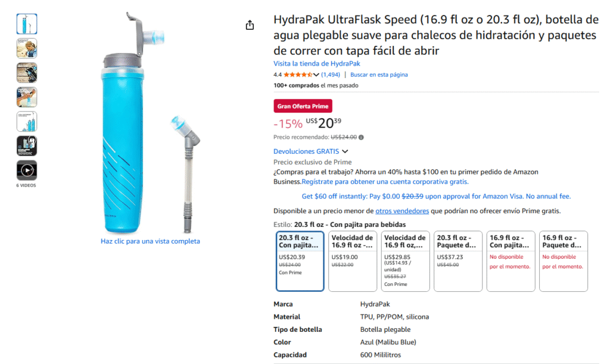The width and height of the screenshot is (610, 364).
Task: Open the rating breakdown chevron next to stars
Action: pyautogui.click(x=316, y=75)
